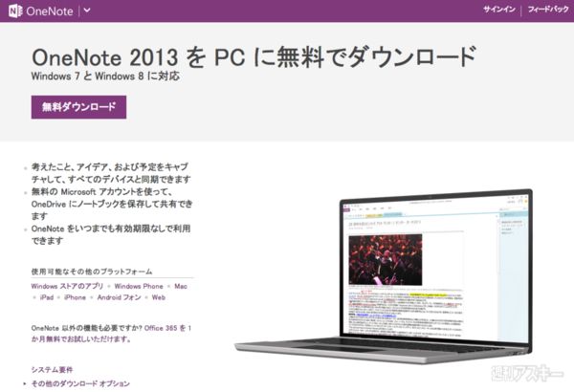The image size is (574, 392).
Task: Click the OneNote 2013 headline text
Action: (254, 57)
